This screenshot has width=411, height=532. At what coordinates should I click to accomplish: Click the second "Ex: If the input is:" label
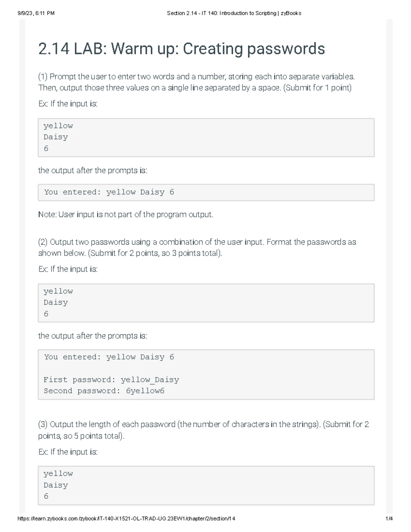point(68,269)
